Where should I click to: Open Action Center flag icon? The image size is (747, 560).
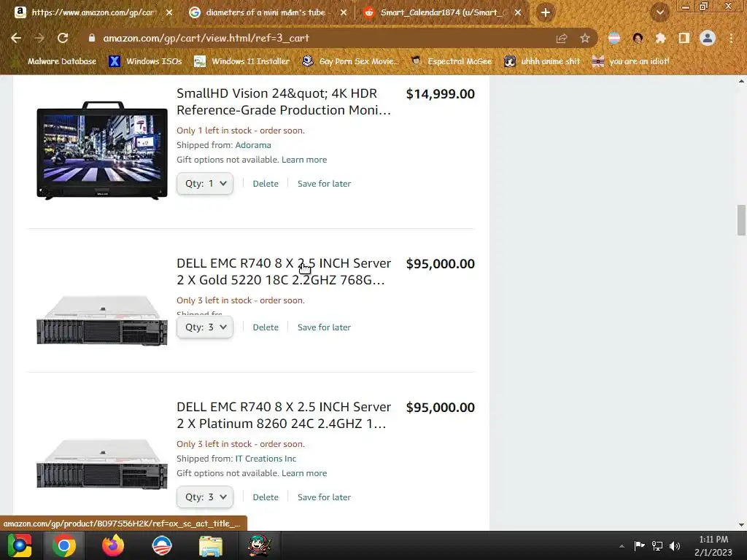639,546
